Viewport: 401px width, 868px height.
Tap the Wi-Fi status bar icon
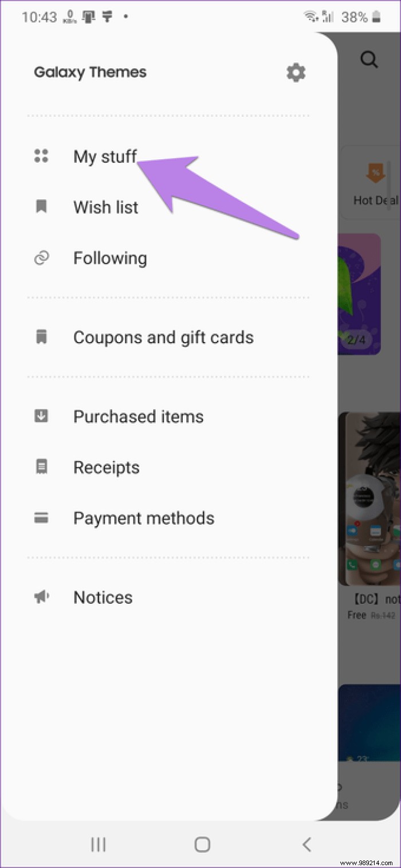309,17
